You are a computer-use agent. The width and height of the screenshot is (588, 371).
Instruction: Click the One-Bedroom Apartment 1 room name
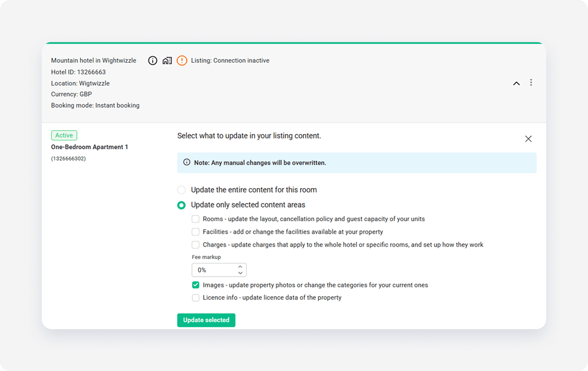[x=89, y=147]
